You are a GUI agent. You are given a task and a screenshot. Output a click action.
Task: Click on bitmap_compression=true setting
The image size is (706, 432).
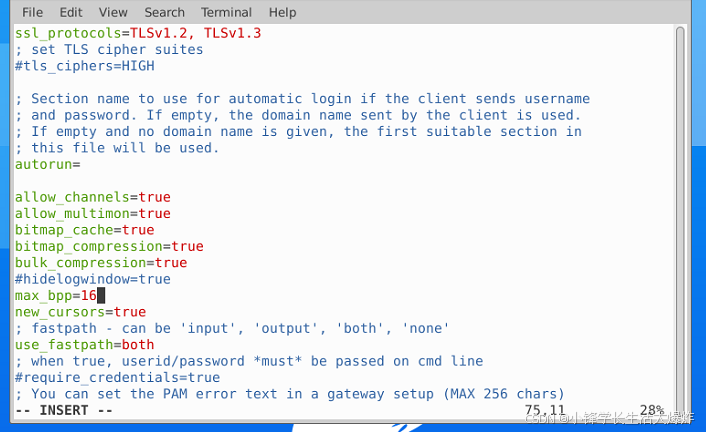[108, 246]
